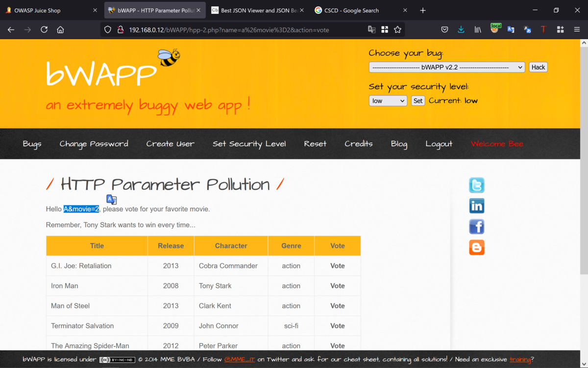The image size is (588, 368).
Task: Expand the Choose your bug dropdown
Action: click(x=447, y=67)
